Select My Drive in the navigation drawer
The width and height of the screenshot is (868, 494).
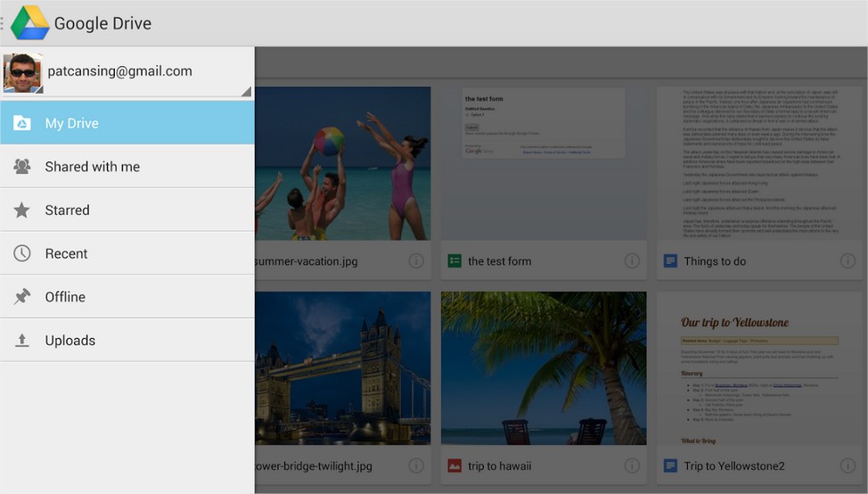pyautogui.click(x=127, y=123)
